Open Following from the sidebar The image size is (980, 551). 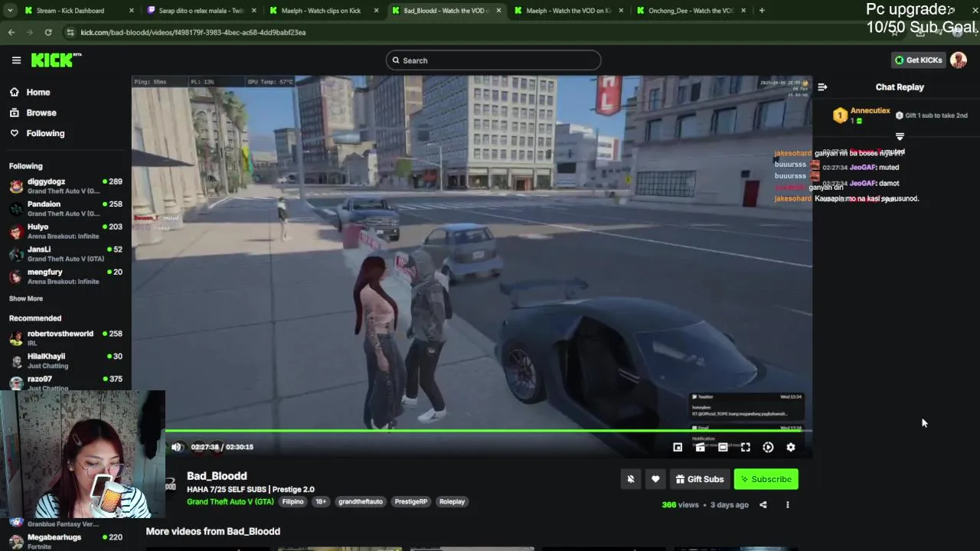pos(45,133)
